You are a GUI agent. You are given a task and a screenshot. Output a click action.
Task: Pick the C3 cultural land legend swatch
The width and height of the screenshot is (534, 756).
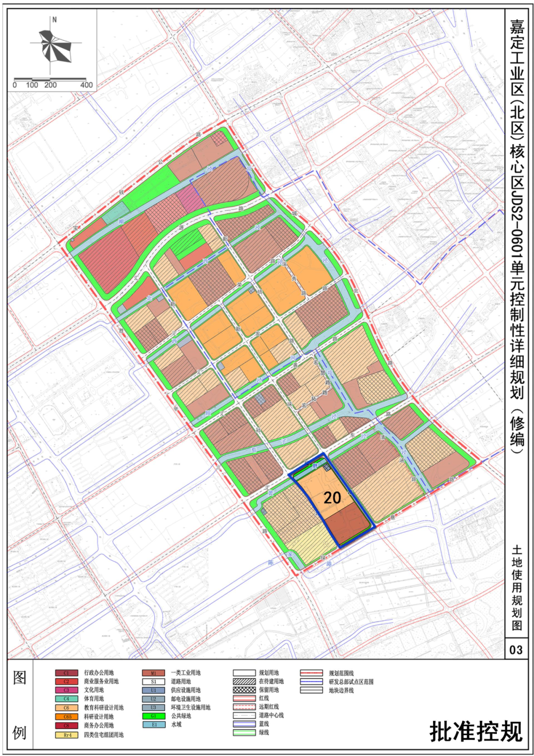[66, 690]
